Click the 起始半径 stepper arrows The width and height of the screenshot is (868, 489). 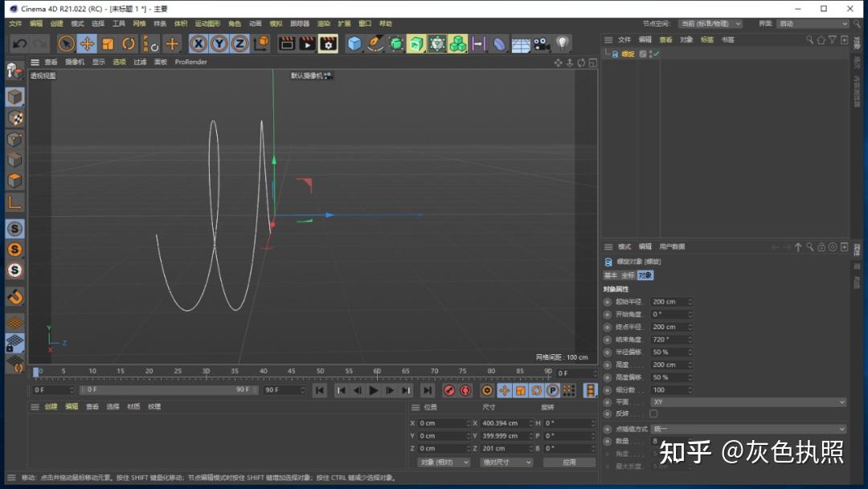690,301
